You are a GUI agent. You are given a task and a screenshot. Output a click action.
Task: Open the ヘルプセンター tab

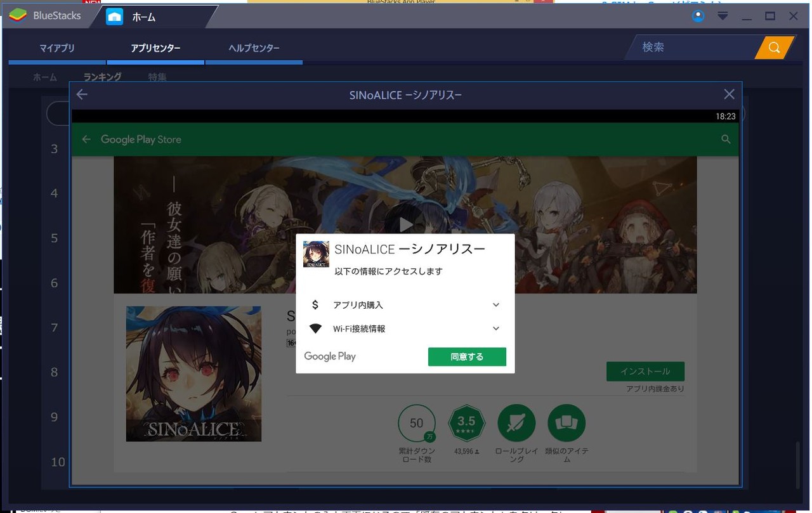click(x=254, y=48)
